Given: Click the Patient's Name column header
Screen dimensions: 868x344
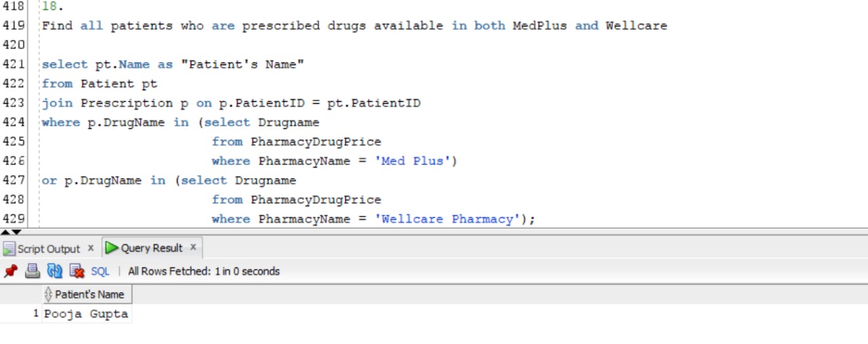Looking at the screenshot, I should (x=89, y=294).
